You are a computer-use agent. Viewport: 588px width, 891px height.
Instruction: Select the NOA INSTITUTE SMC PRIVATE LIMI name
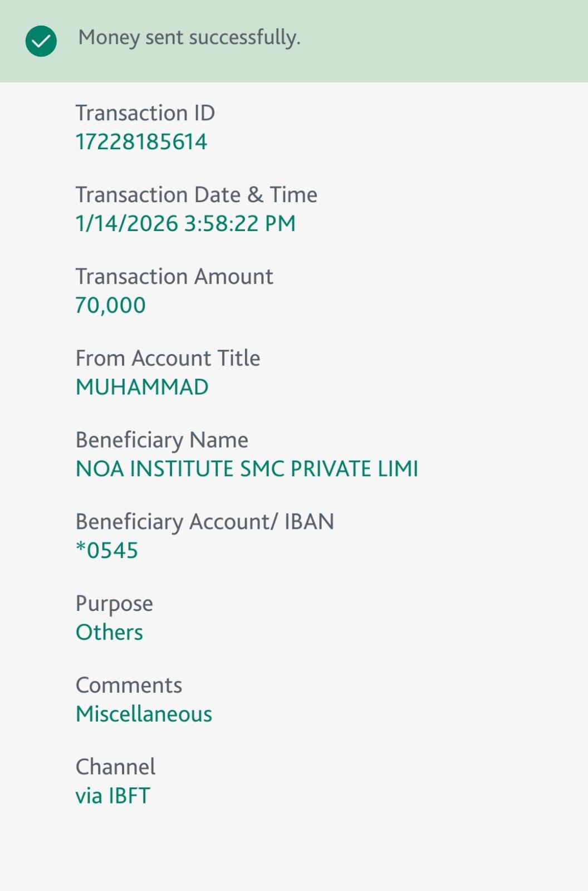pyautogui.click(x=247, y=469)
